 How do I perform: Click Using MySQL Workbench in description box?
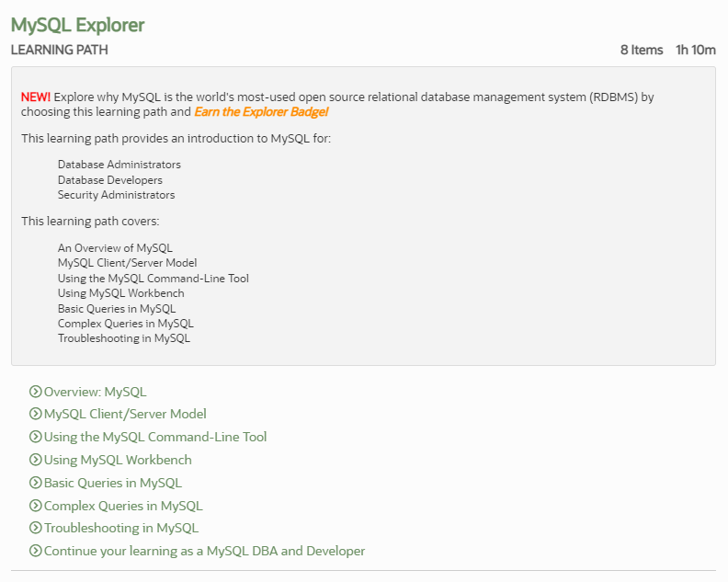click(120, 293)
